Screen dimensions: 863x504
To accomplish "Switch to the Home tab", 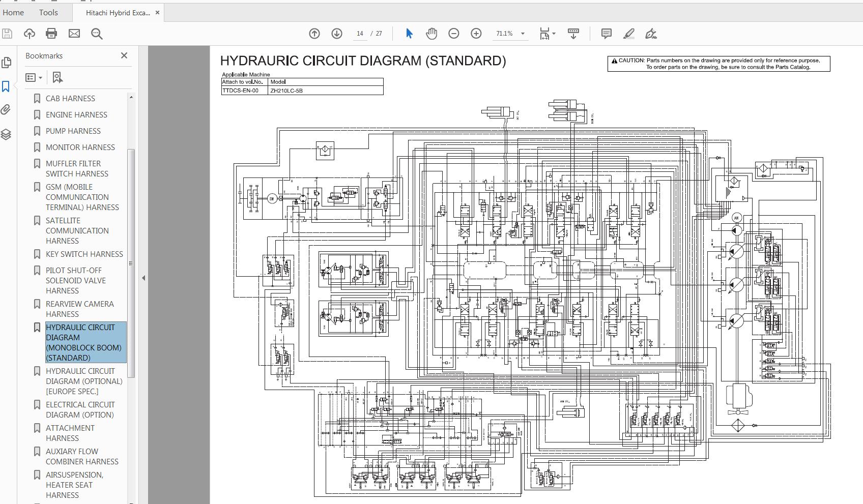I will click(x=13, y=12).
